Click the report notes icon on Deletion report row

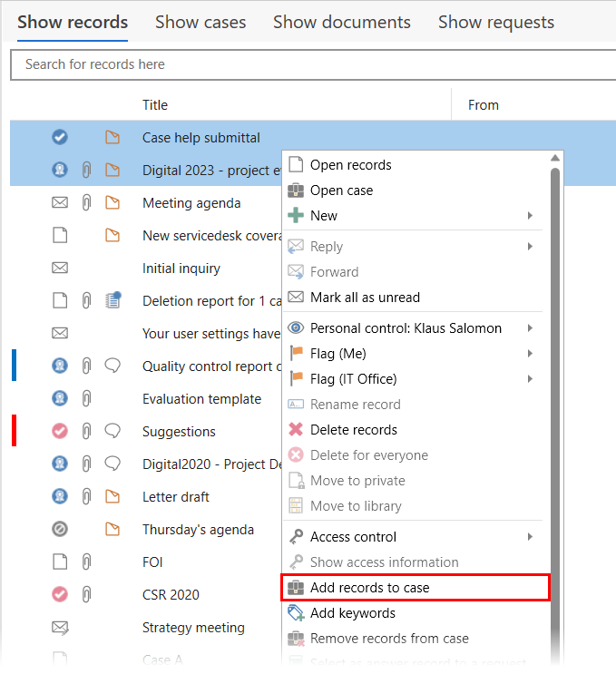tap(113, 300)
